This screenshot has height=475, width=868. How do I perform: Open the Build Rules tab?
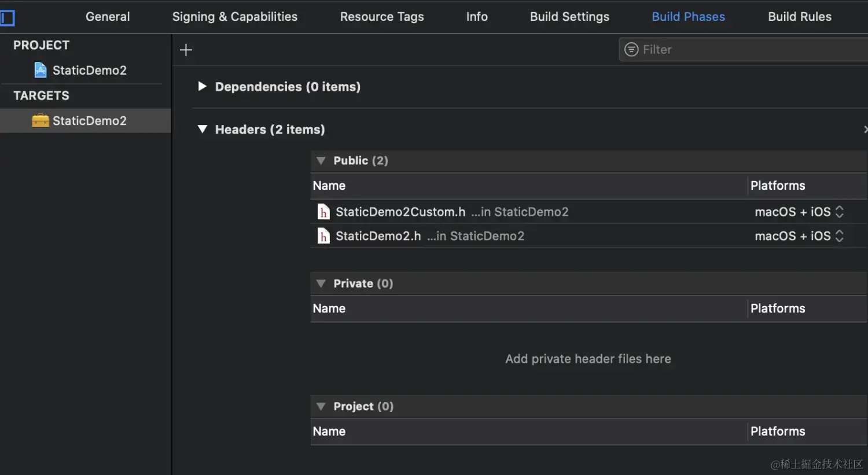[800, 17]
